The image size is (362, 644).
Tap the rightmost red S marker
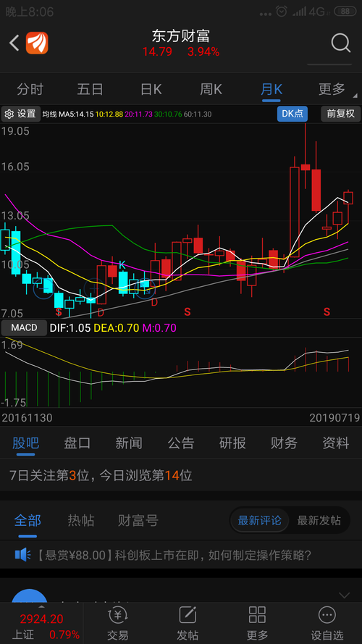[x=327, y=311]
